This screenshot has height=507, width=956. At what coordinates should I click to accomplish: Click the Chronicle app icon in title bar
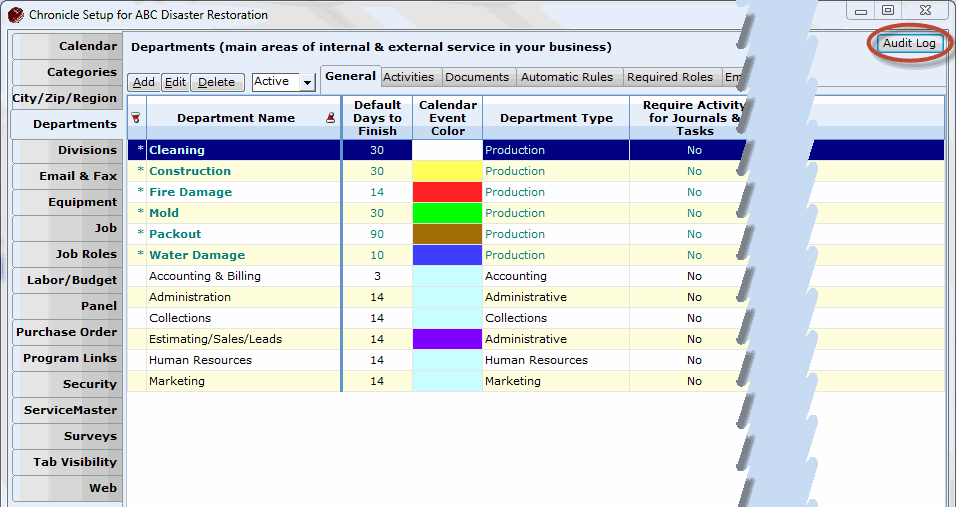[x=15, y=15]
